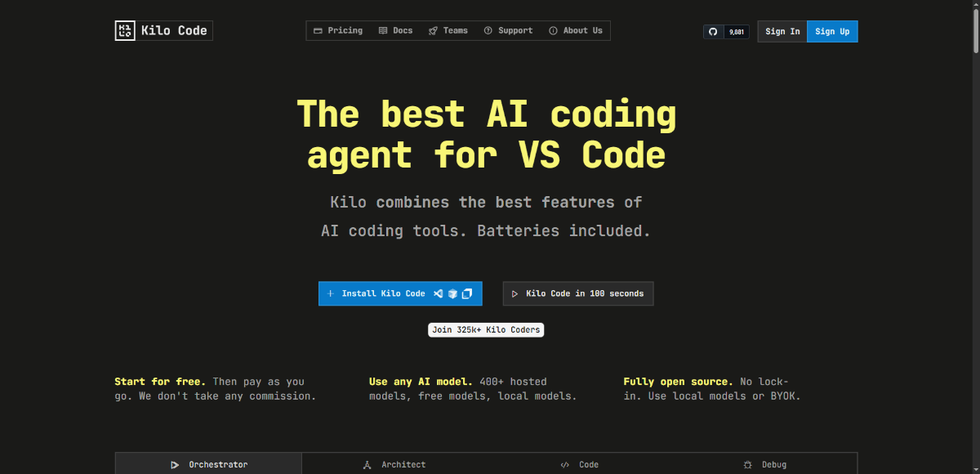Click the Architect mode icon

tap(367, 465)
